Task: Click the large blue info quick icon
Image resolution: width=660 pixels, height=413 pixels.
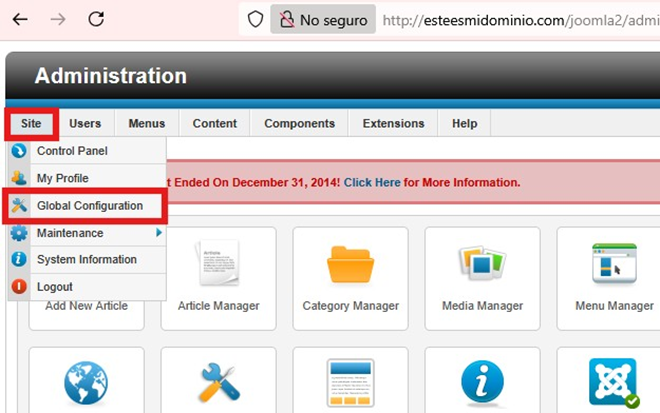Action: pyautogui.click(x=482, y=383)
